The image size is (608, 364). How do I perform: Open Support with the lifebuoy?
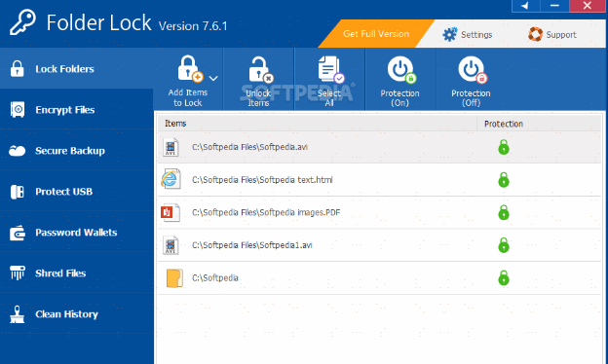[552, 34]
